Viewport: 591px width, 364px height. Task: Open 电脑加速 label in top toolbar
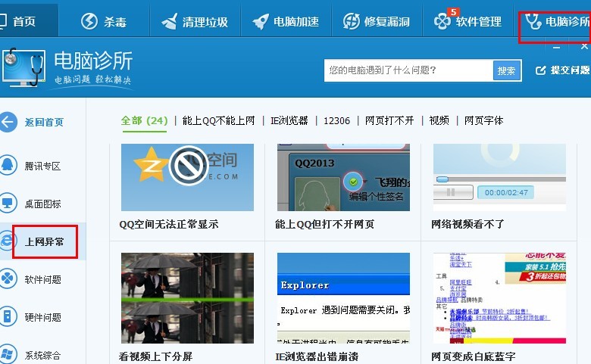296,22
